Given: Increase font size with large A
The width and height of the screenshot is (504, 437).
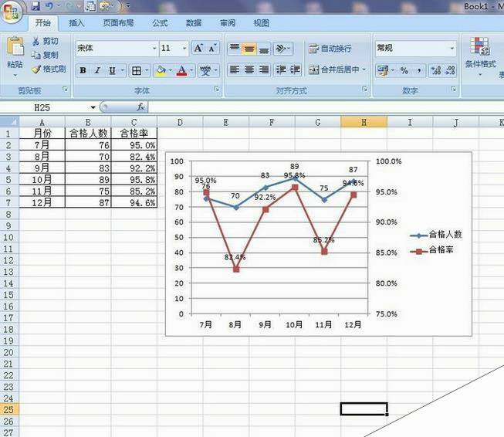Looking at the screenshot, I should 198,48.
